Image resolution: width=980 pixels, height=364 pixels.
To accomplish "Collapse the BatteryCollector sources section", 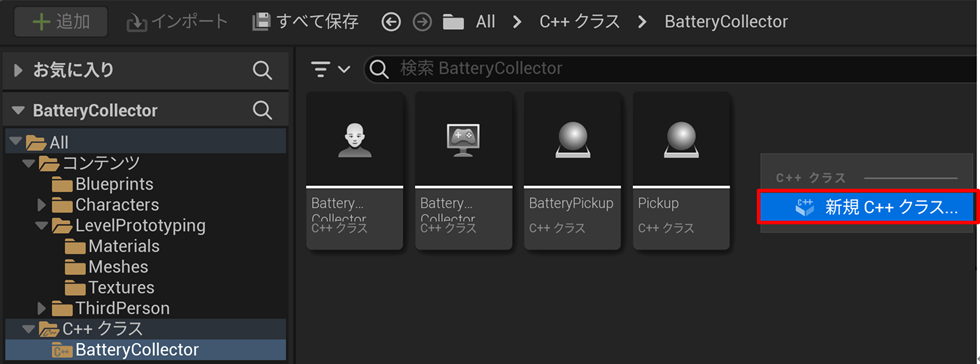I will point(18,111).
